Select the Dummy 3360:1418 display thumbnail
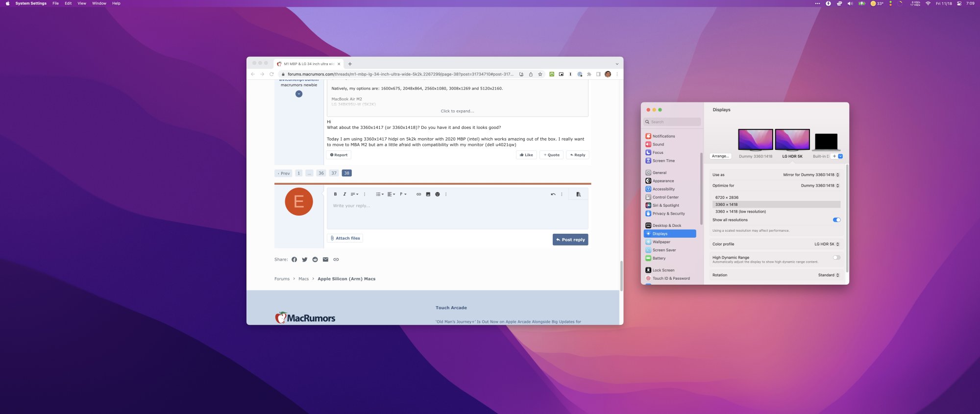This screenshot has height=414, width=980. click(756, 140)
